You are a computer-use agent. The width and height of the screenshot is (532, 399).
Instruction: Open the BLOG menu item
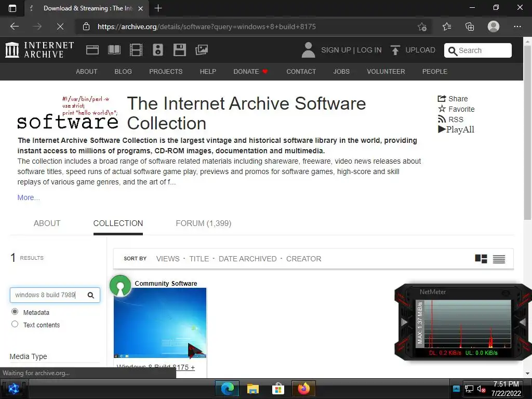[123, 72]
